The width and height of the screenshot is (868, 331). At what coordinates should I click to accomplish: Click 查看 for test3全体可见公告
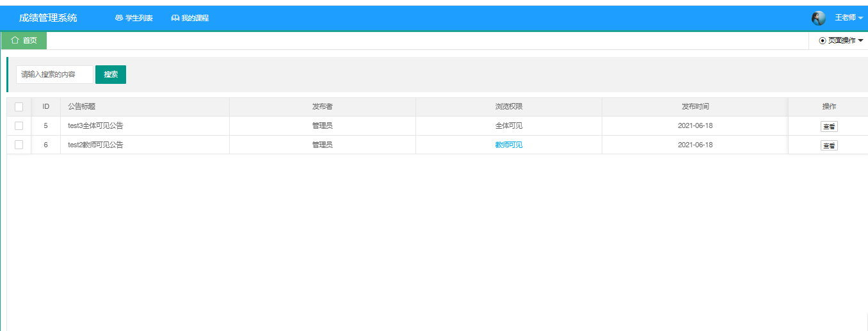[x=829, y=126]
